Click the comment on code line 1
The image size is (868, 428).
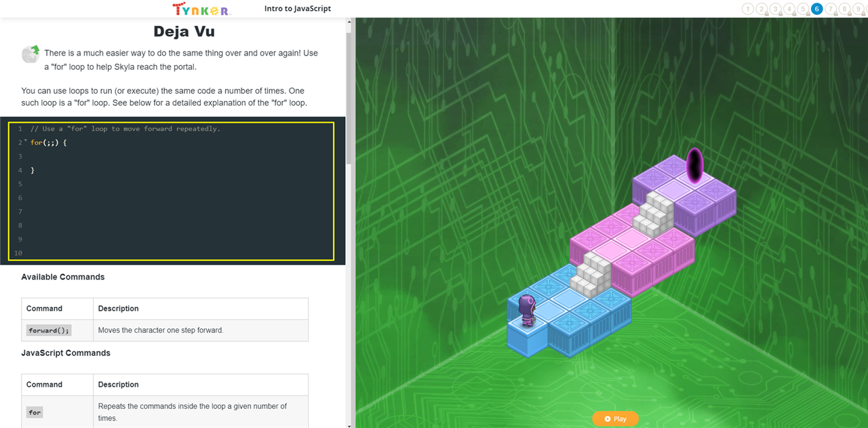click(125, 129)
